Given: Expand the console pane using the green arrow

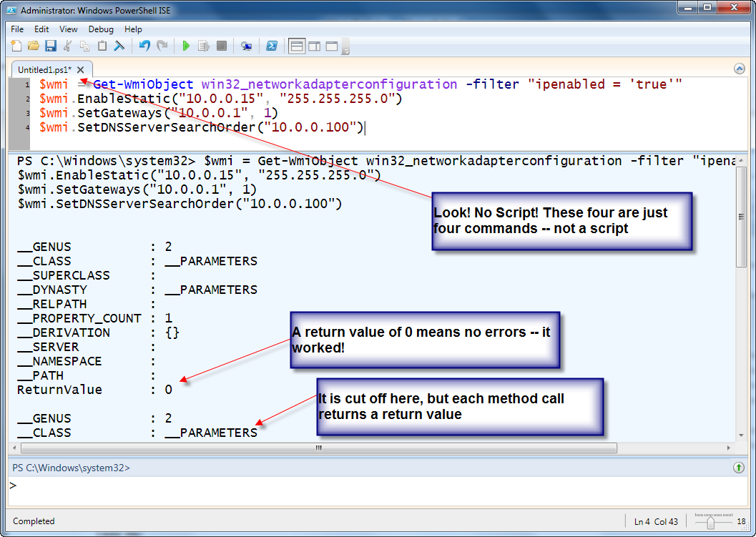Looking at the screenshot, I should pos(739,467).
